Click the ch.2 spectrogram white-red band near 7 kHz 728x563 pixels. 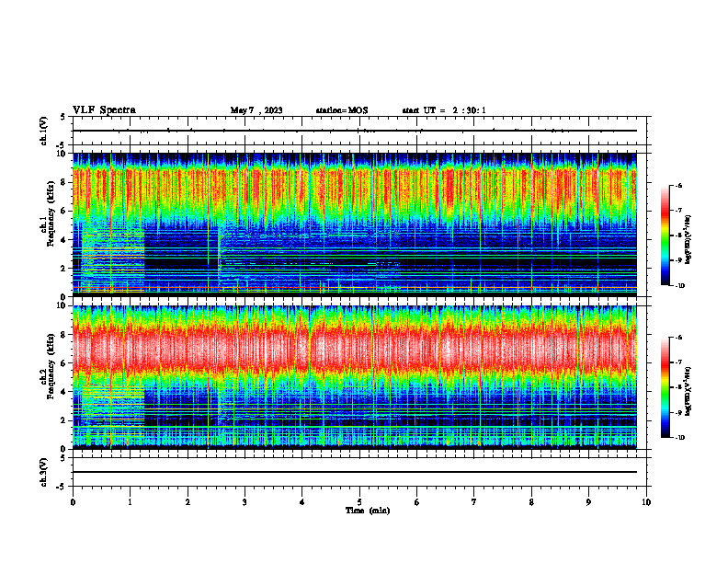coord(355,350)
